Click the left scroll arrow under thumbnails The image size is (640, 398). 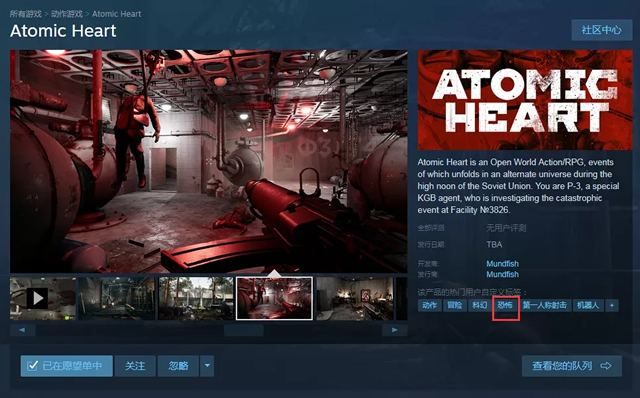(x=22, y=330)
